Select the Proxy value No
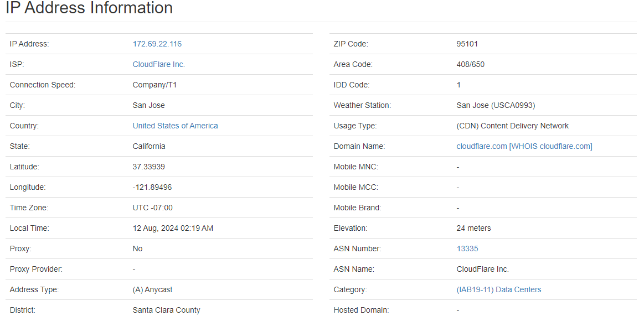Image resolution: width=644 pixels, height=321 pixels. (x=137, y=248)
